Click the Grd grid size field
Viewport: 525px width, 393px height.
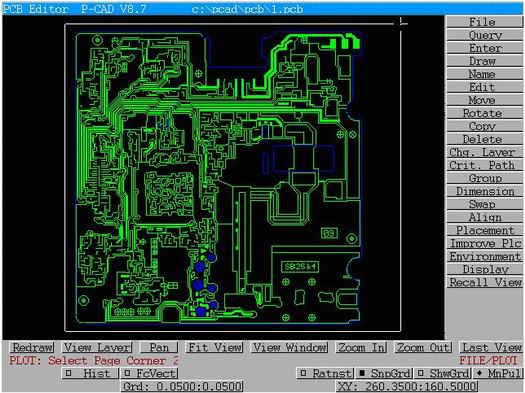(182, 386)
